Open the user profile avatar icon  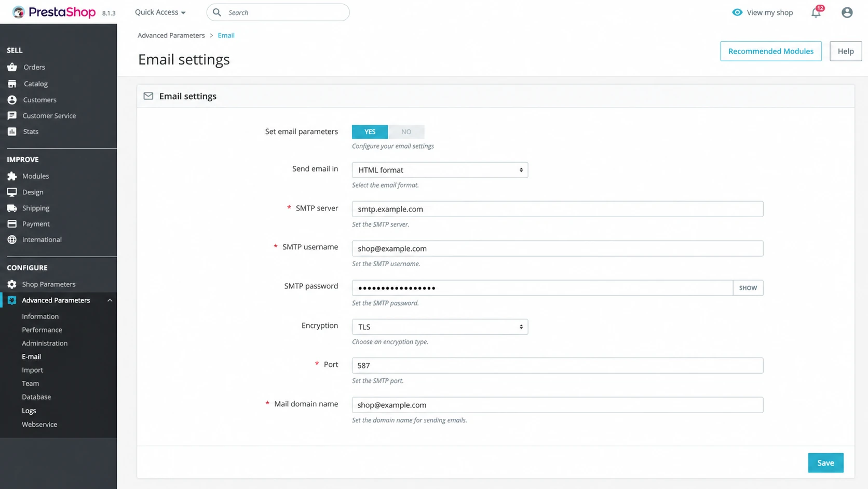[x=847, y=12]
